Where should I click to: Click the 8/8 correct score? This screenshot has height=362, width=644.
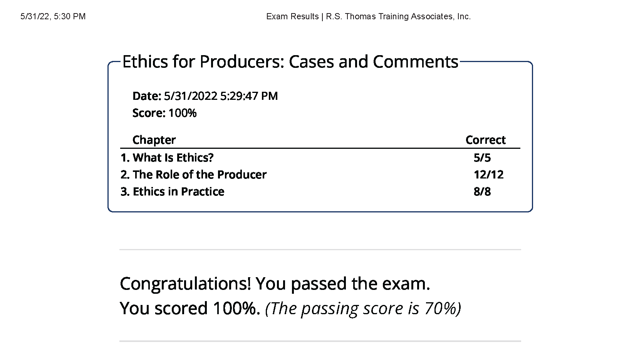point(482,192)
